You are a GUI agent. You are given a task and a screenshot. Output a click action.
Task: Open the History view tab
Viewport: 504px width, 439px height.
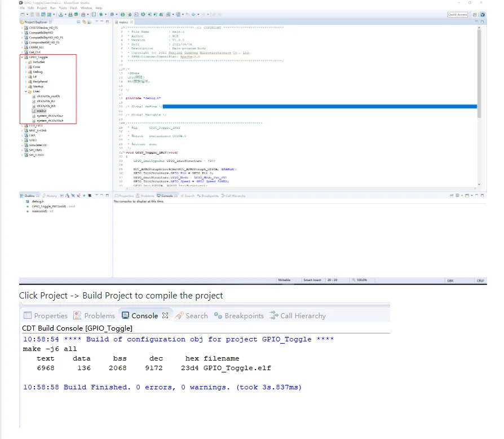tap(50, 196)
